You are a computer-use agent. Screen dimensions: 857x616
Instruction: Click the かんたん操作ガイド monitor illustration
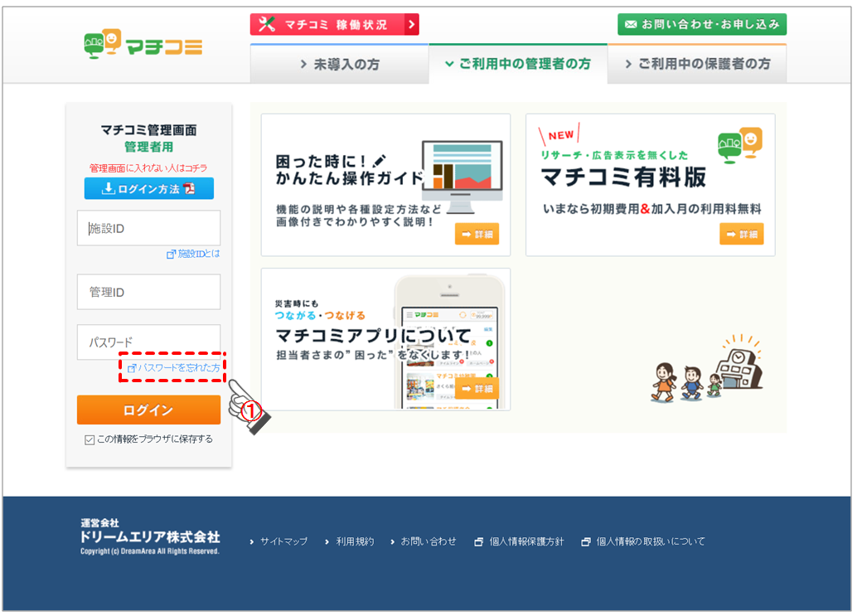click(x=462, y=177)
